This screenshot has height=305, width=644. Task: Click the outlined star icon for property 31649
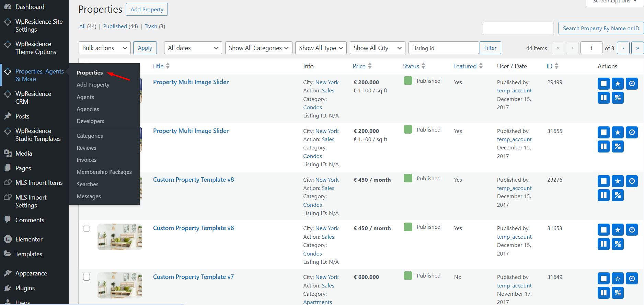click(618, 279)
